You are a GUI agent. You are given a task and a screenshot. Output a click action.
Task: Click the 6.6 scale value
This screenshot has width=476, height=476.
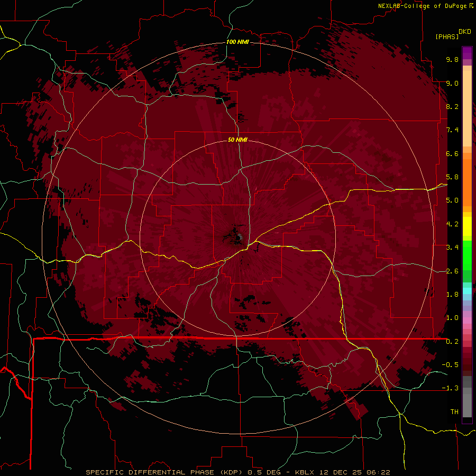click(x=452, y=153)
